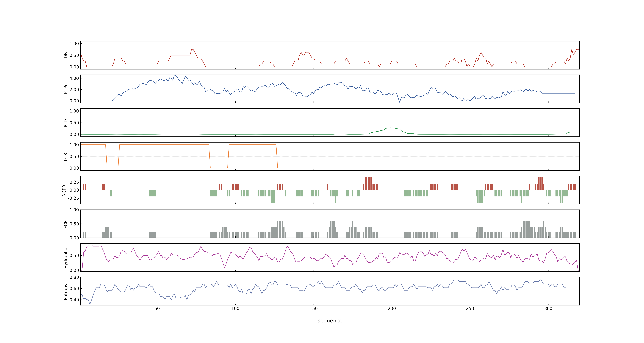Click the x-axis tick label 300

point(548,308)
